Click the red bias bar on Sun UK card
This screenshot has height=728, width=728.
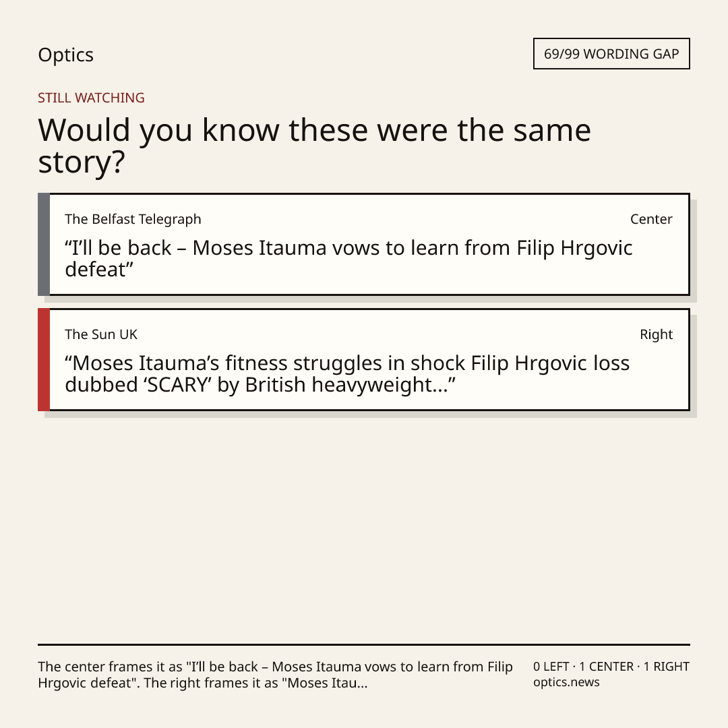tap(44, 359)
